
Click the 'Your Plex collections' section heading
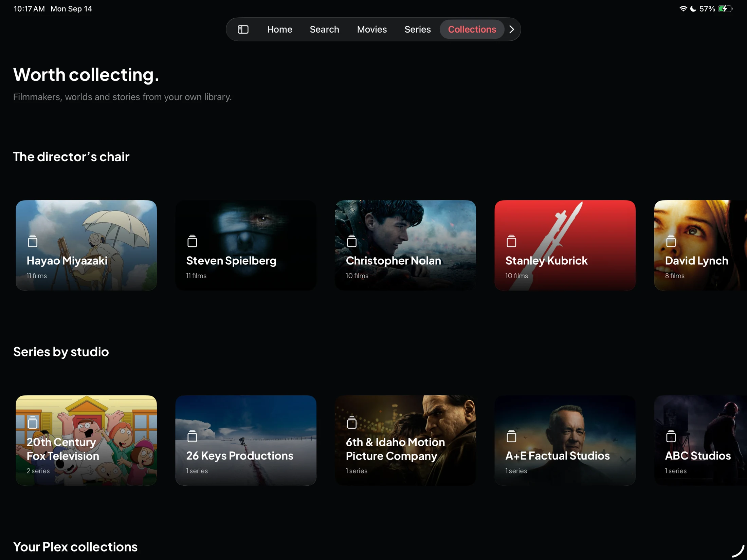point(75,547)
